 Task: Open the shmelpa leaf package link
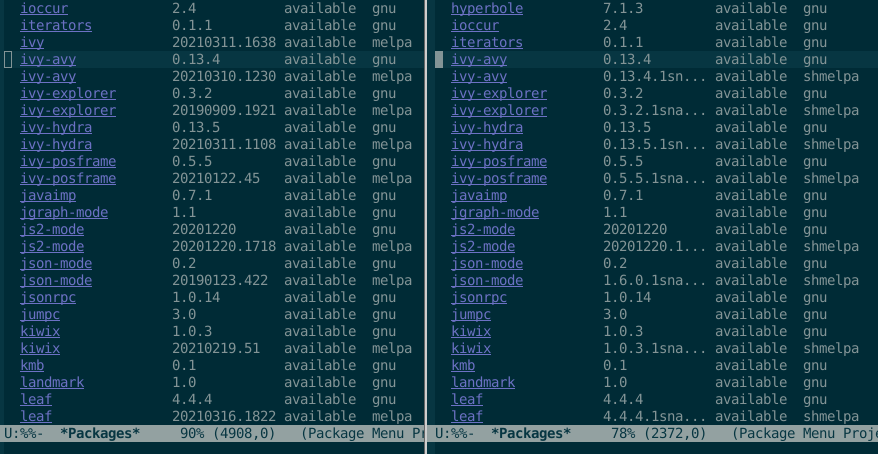(x=467, y=416)
